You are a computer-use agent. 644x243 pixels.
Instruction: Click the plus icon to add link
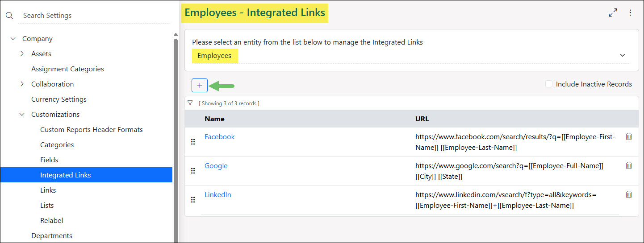pyautogui.click(x=200, y=85)
